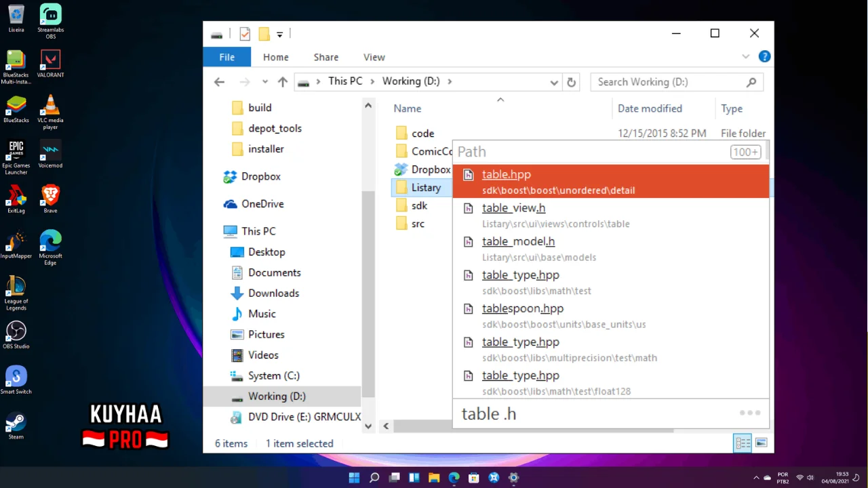Open the File menu tab
This screenshot has width=868, height=488.
pyautogui.click(x=226, y=57)
